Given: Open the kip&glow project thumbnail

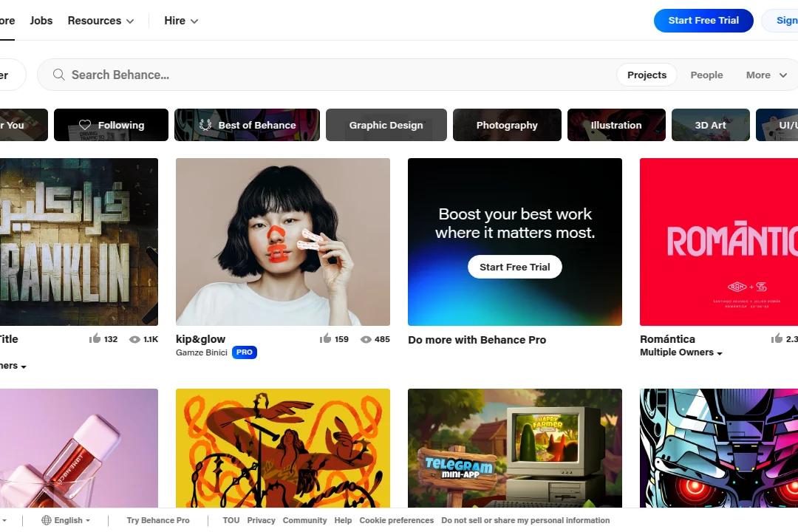Looking at the screenshot, I should click(283, 242).
